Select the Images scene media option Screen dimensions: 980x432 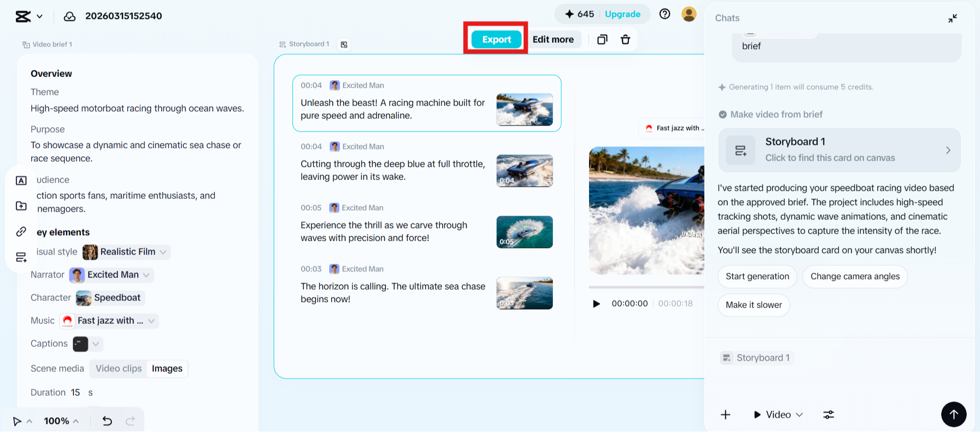point(167,368)
